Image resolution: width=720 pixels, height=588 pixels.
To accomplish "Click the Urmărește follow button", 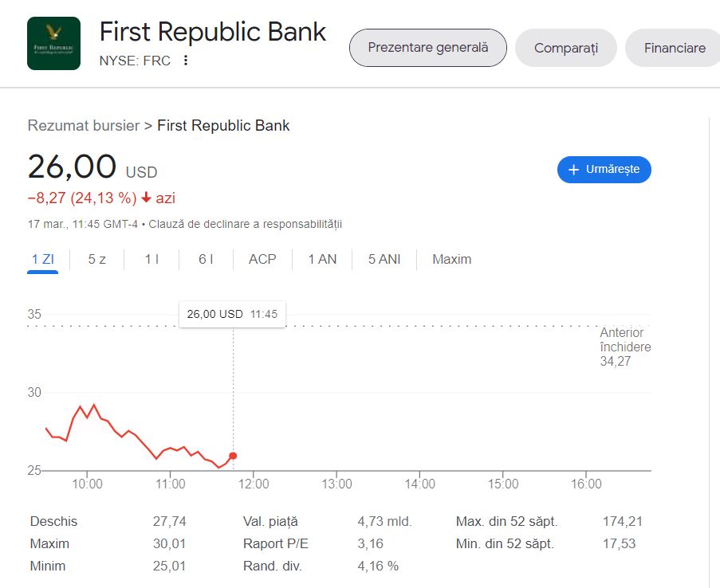I will pyautogui.click(x=604, y=170).
